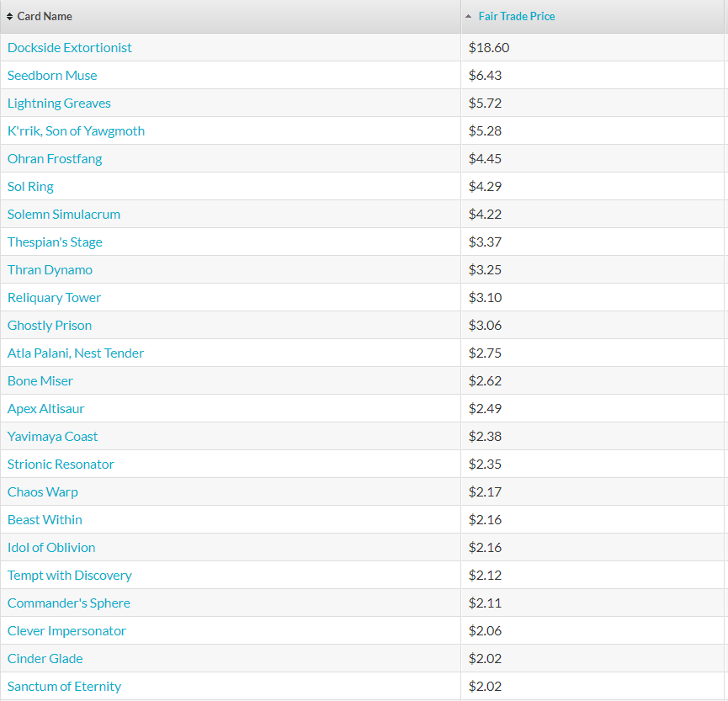Open the Lightning Greaves card link
The width and height of the screenshot is (728, 701).
click(59, 103)
